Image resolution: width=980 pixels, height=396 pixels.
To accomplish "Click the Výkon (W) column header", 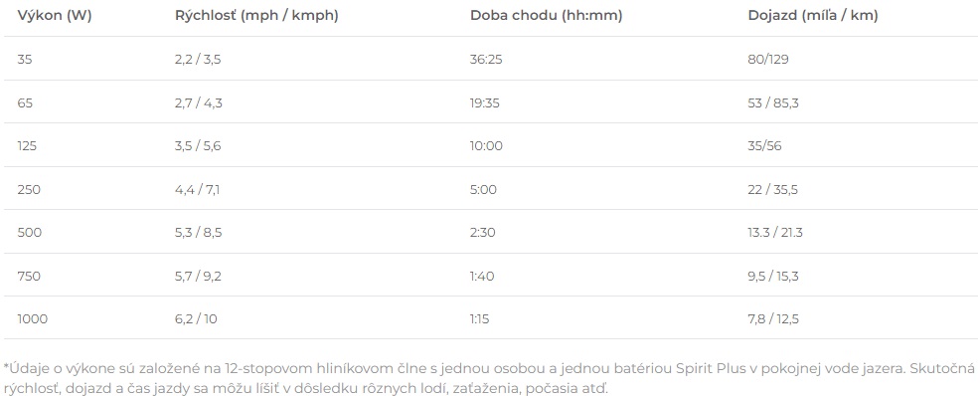I will click(x=55, y=16).
